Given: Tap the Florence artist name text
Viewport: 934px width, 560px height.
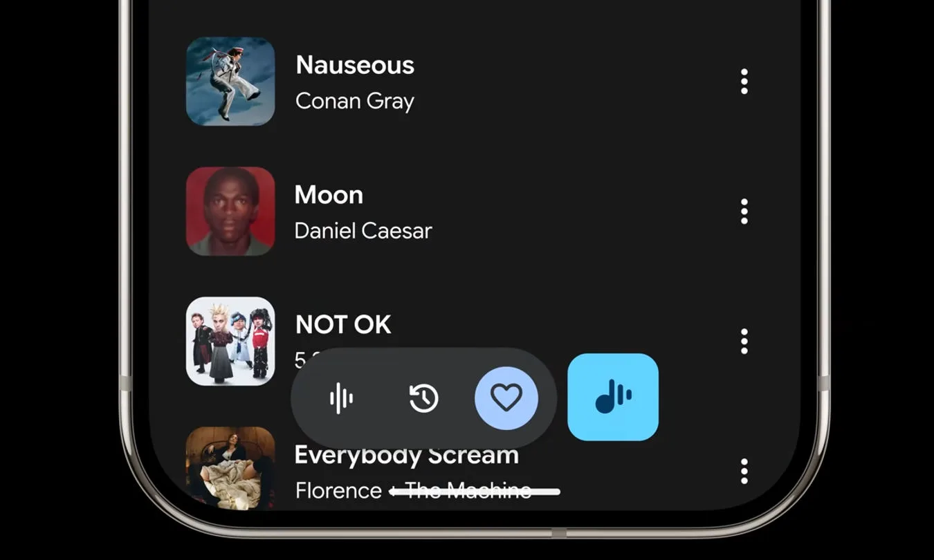Looking at the screenshot, I should pos(338,491).
